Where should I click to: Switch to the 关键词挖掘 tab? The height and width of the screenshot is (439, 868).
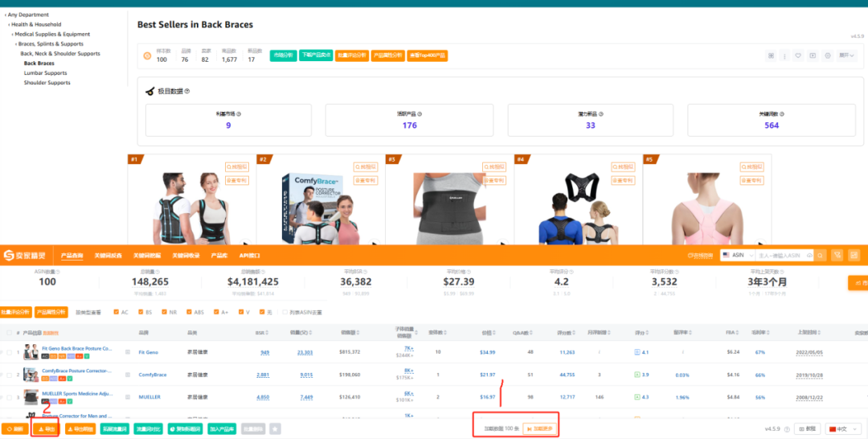[x=147, y=256]
